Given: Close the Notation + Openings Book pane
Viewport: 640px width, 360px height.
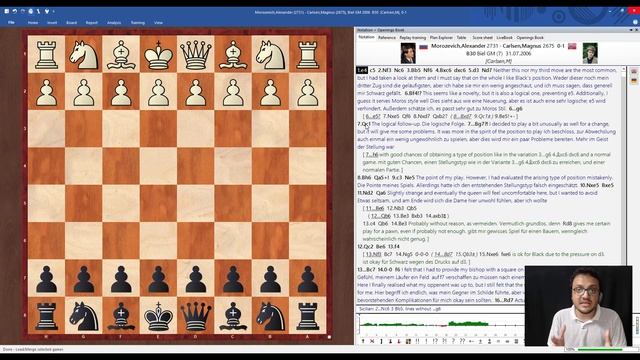Looking at the screenshot, I should tap(636, 30).
